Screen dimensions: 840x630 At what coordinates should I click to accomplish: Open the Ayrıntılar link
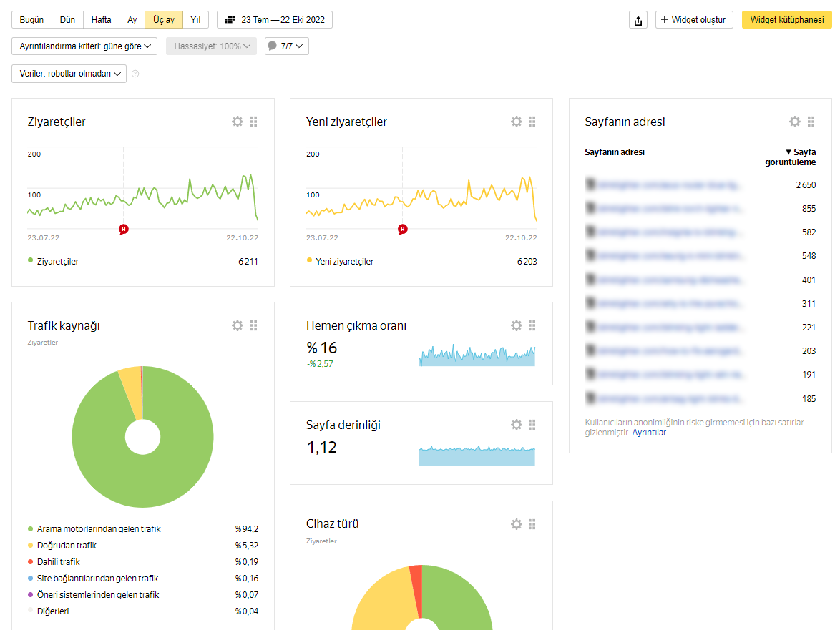pos(649,433)
